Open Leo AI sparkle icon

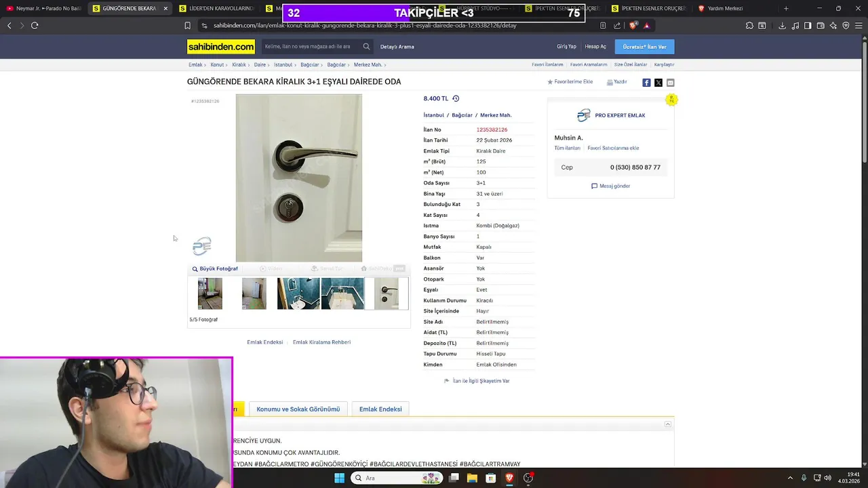pos(833,26)
